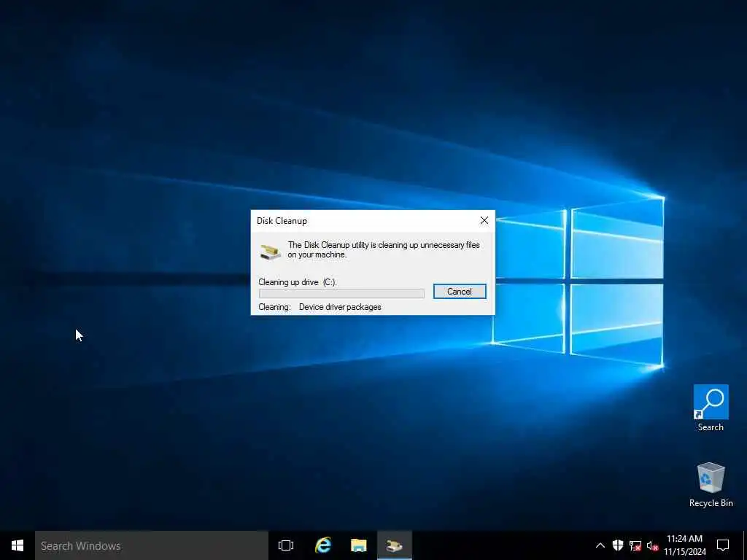Viewport: 747px width, 560px height.
Task: Click the Disk Cleanup title bar text
Action: pyautogui.click(x=282, y=221)
